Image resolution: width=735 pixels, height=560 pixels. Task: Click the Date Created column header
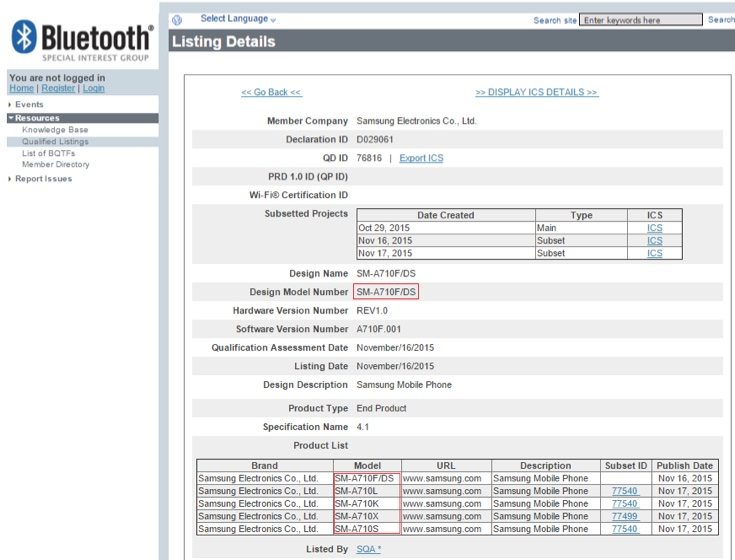click(x=446, y=215)
